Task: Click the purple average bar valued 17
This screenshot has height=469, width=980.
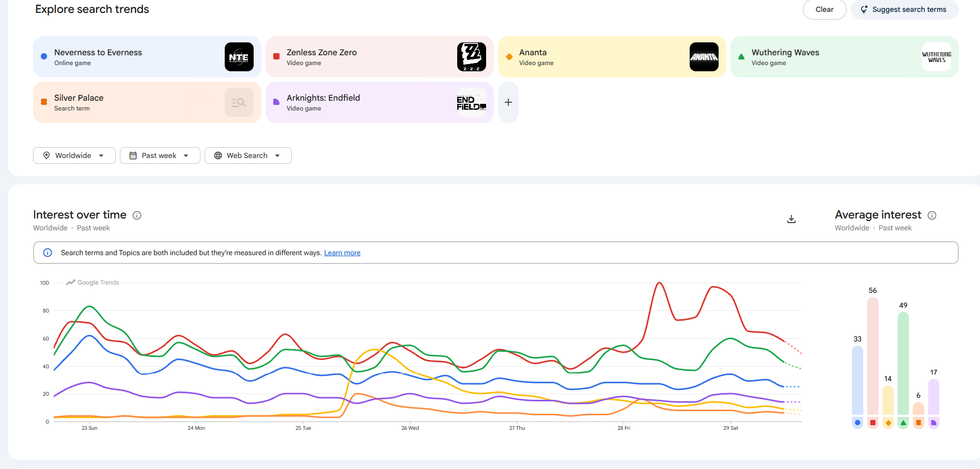Action: click(934, 397)
